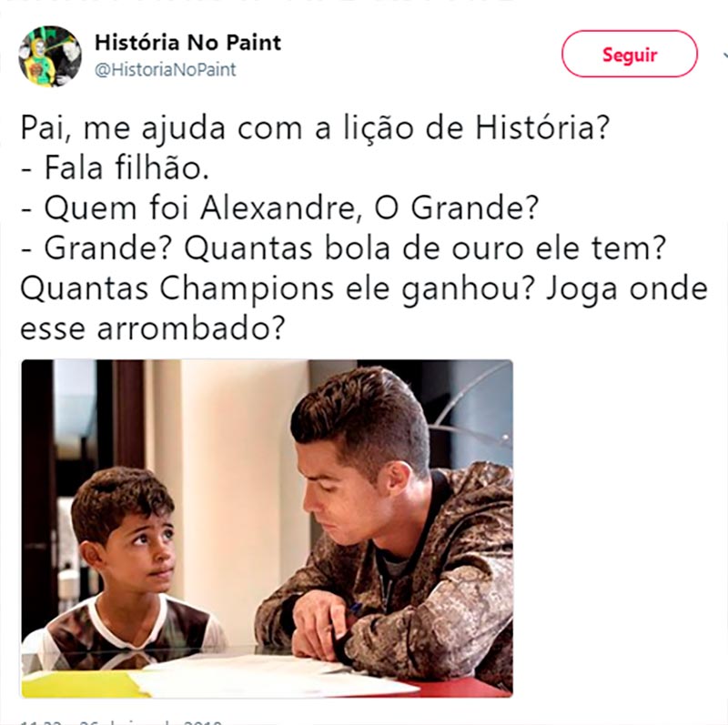728x725 pixels.
Task: Click the line '- Fala filhão.'
Action: pyautogui.click(x=115, y=167)
